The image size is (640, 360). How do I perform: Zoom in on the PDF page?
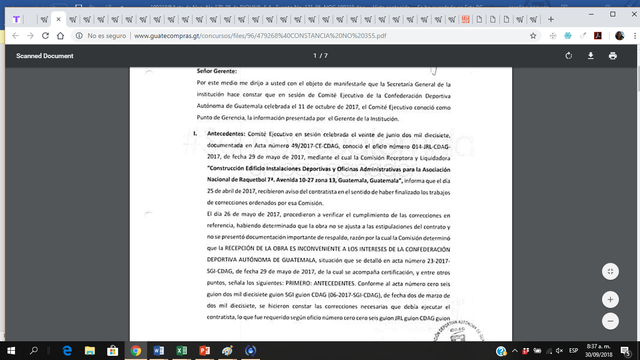(610, 300)
